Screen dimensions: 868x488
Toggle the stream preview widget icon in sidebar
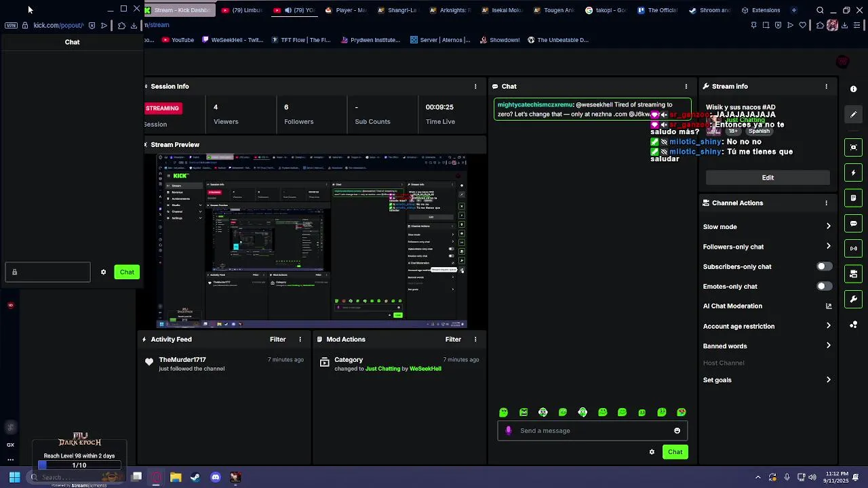853,147
